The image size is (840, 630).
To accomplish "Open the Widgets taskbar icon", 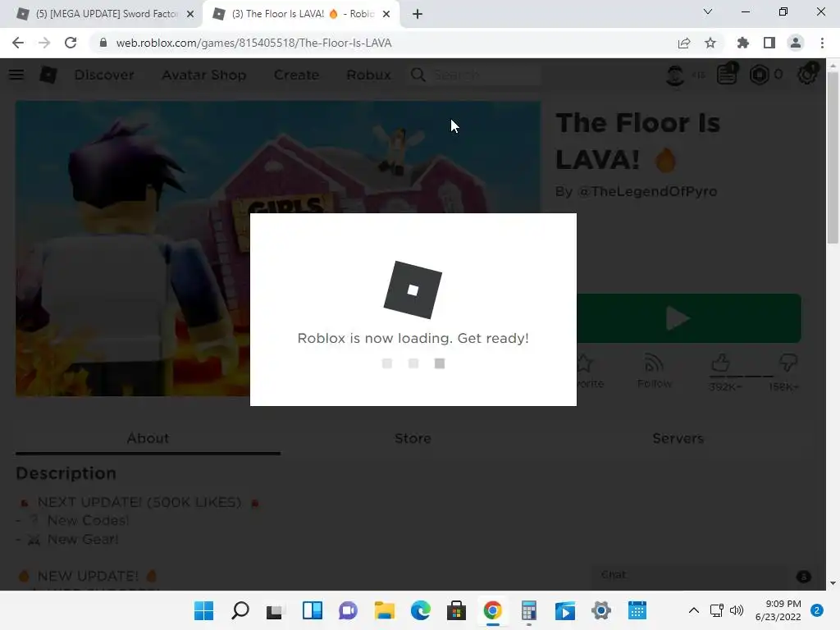I will (x=313, y=610).
